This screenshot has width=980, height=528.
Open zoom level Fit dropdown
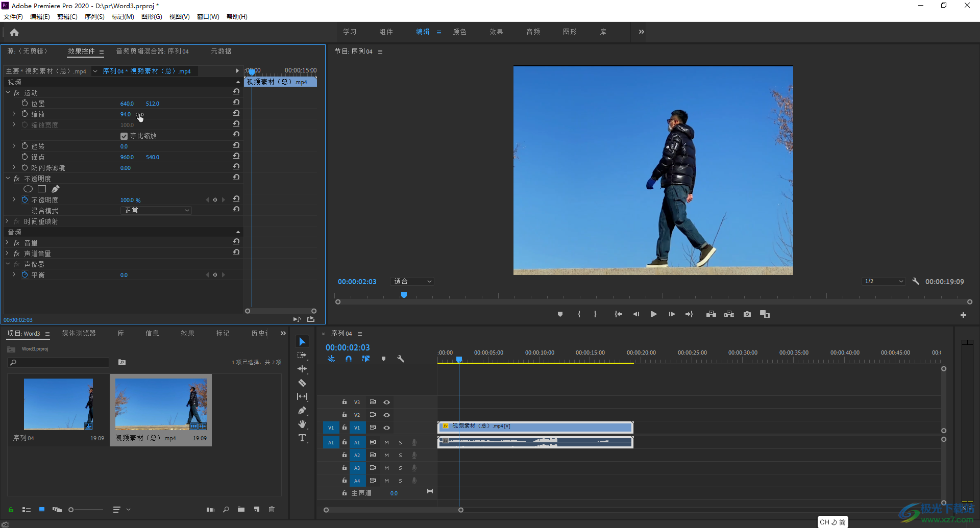pyautogui.click(x=412, y=281)
